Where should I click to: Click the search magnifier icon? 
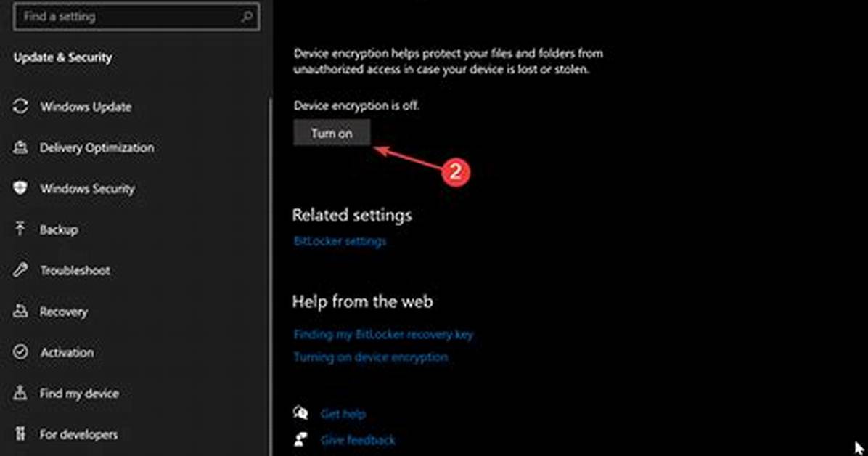click(x=247, y=17)
